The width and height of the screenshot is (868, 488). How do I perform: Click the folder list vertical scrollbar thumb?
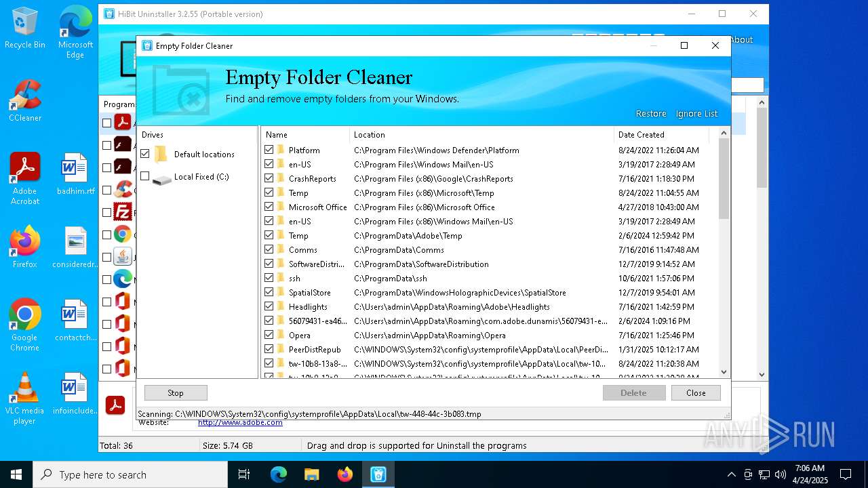coord(724,179)
